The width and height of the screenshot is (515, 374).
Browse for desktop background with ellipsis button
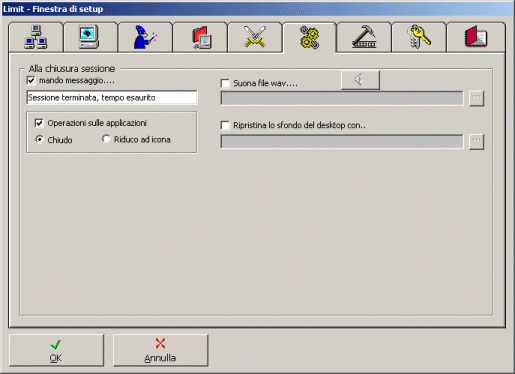coord(476,142)
